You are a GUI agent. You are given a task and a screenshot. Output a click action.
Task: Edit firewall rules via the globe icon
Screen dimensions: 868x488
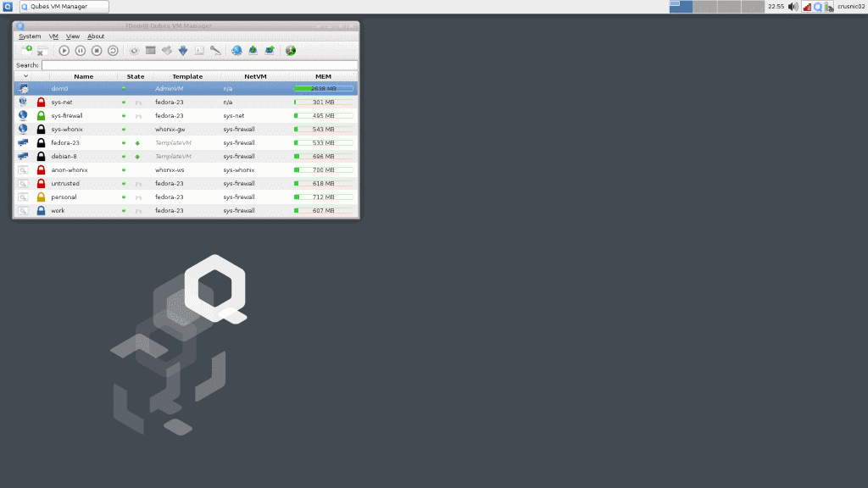click(x=236, y=50)
